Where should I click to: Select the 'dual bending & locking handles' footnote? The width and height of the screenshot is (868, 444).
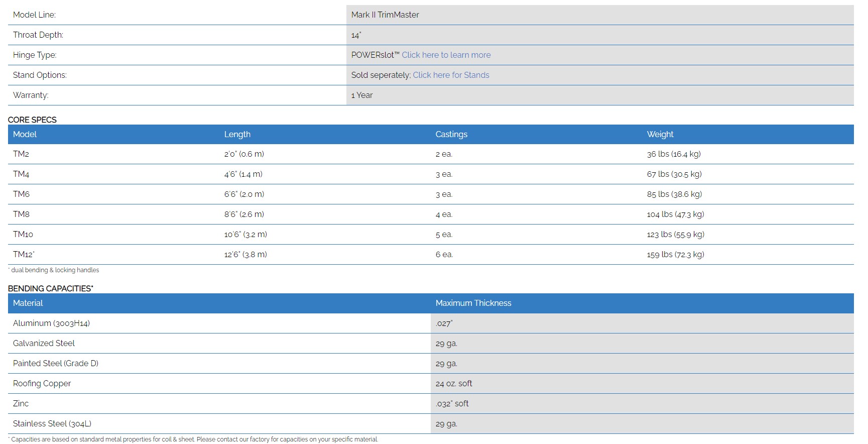[x=55, y=270]
